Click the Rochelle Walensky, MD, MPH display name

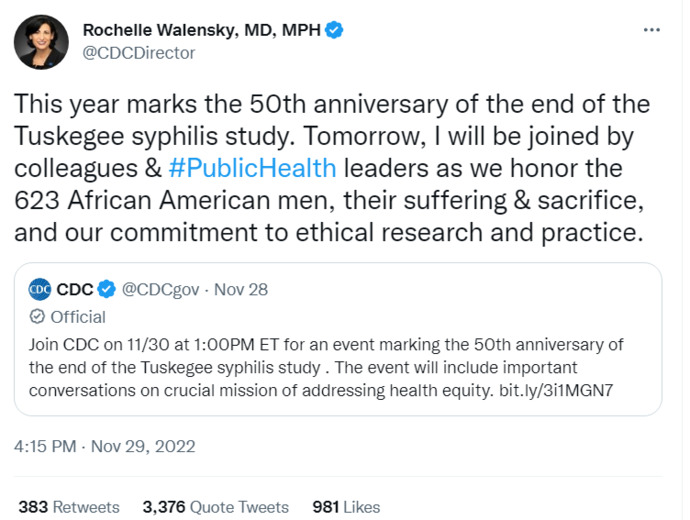(202, 30)
